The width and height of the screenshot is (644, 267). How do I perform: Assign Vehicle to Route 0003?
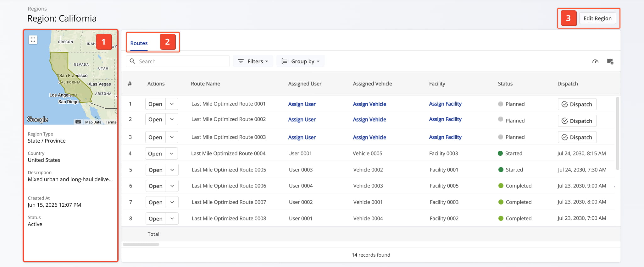(x=369, y=137)
